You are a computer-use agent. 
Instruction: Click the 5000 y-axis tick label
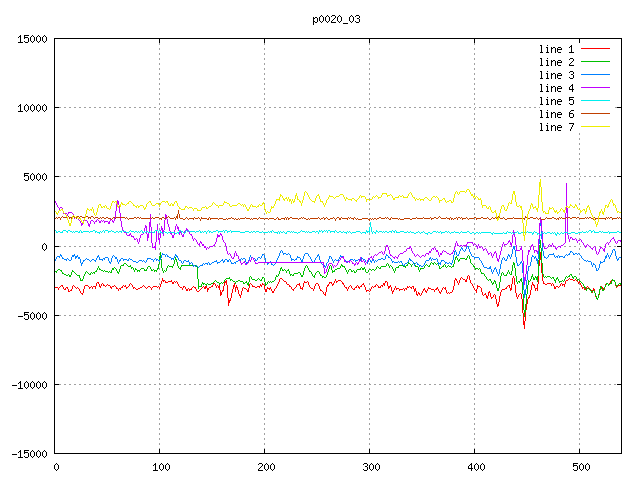tap(34, 177)
